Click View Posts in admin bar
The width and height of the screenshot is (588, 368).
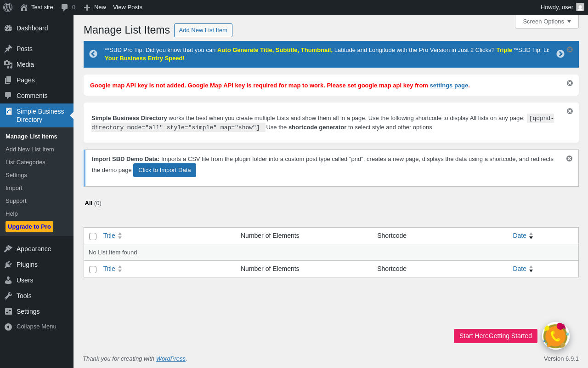pos(128,7)
